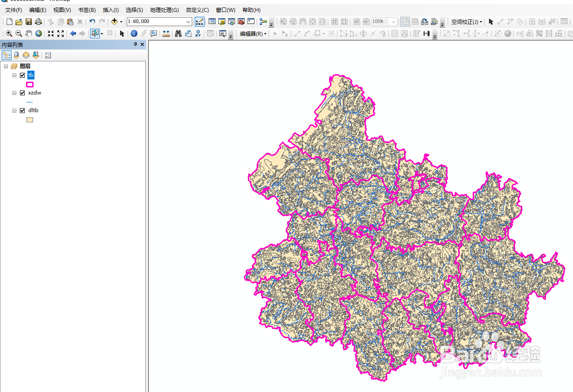Open the Editor Toolbar icon
The width and height of the screenshot is (573, 392).
[200, 22]
